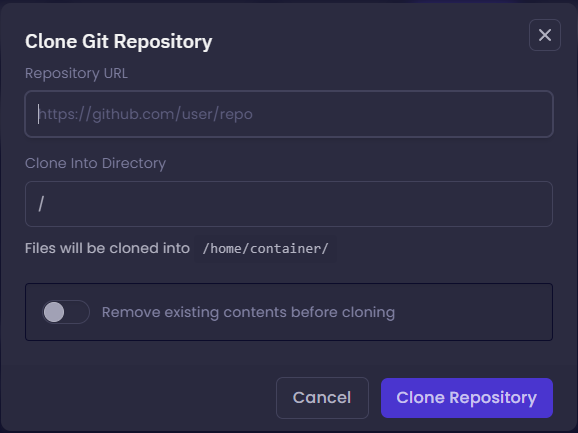Close the Clone Git Repository dialog
Viewport: 578px width, 433px height.
point(544,35)
